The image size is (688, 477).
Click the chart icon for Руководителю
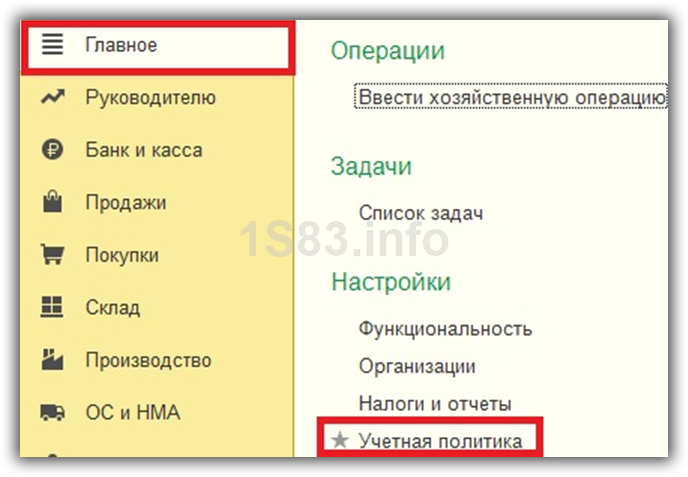tap(53, 97)
